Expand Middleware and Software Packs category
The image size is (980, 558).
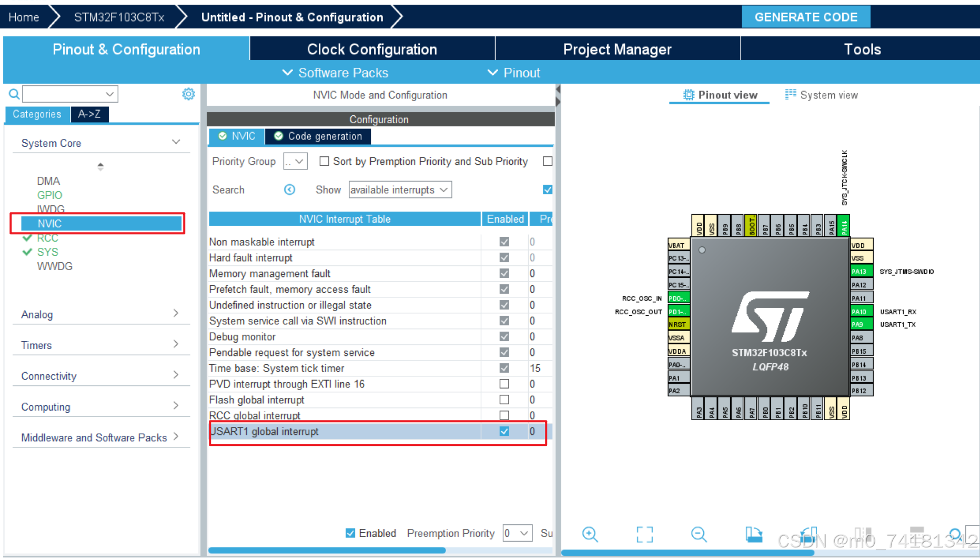[176, 436]
